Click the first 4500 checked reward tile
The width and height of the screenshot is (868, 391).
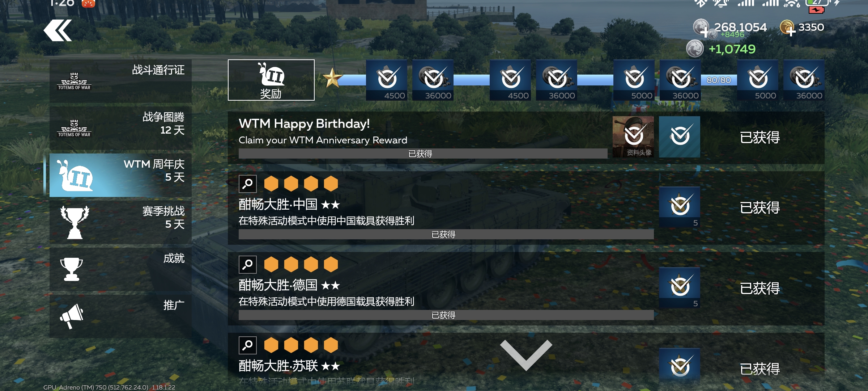[387, 80]
